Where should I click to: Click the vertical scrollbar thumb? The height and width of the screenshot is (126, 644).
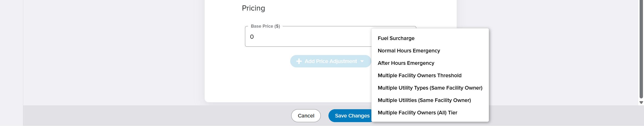pos(641,49)
